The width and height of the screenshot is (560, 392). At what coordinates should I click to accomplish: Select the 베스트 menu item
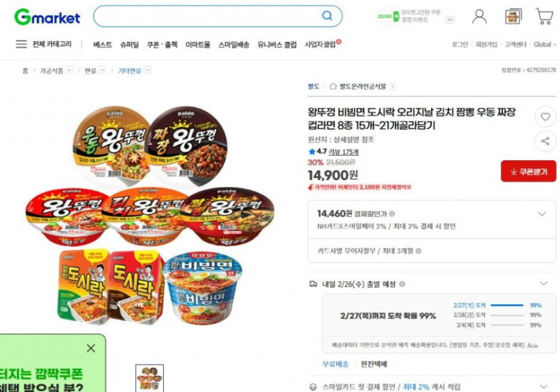point(103,45)
